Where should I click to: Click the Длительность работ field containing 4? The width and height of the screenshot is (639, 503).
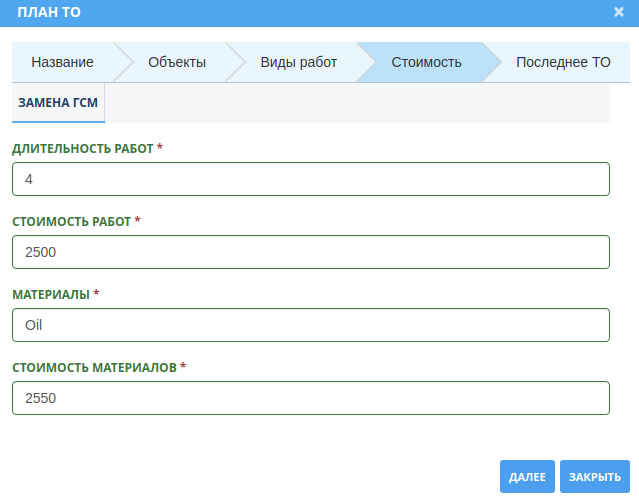coord(311,179)
